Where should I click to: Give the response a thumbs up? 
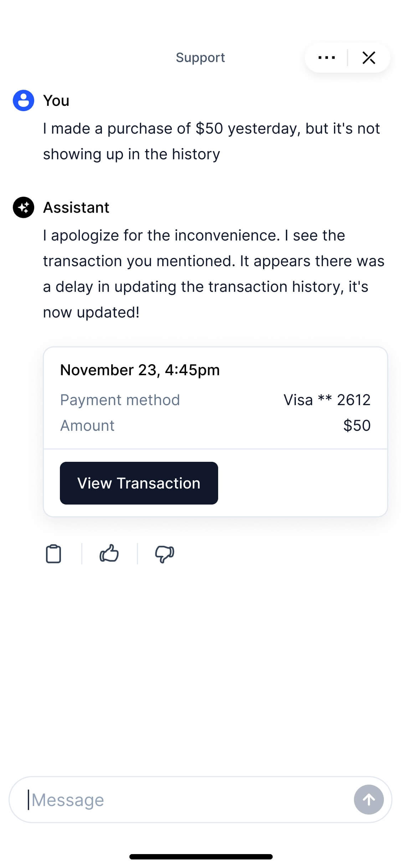coord(109,553)
